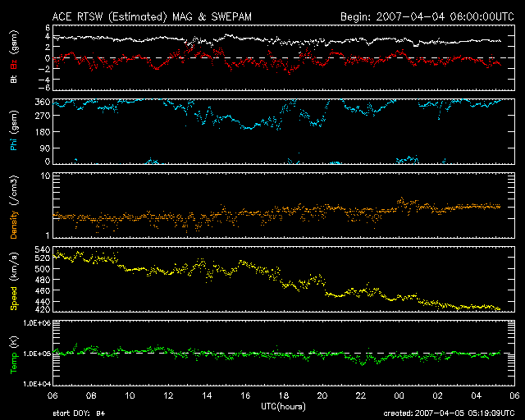
Task: Click the "-2" tick on Bt Bz axis
Action: coord(43,69)
